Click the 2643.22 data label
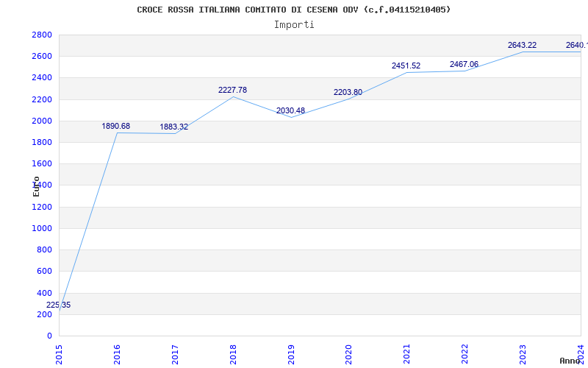Viewport: 588px width, 368px height. click(x=522, y=45)
